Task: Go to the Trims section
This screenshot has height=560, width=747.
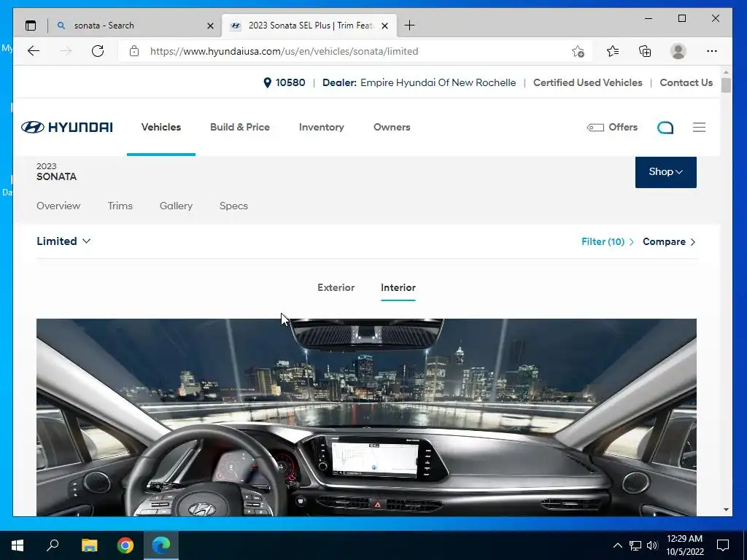Action: (120, 206)
